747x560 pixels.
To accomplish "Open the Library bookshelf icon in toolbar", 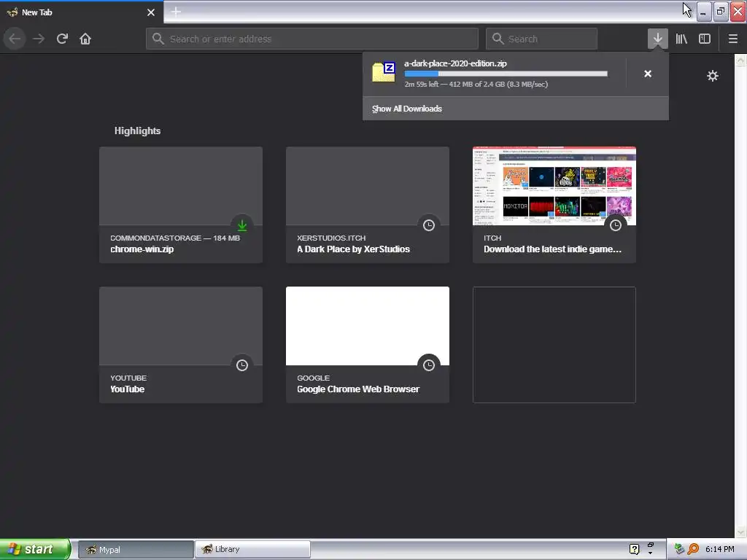I will click(x=681, y=39).
